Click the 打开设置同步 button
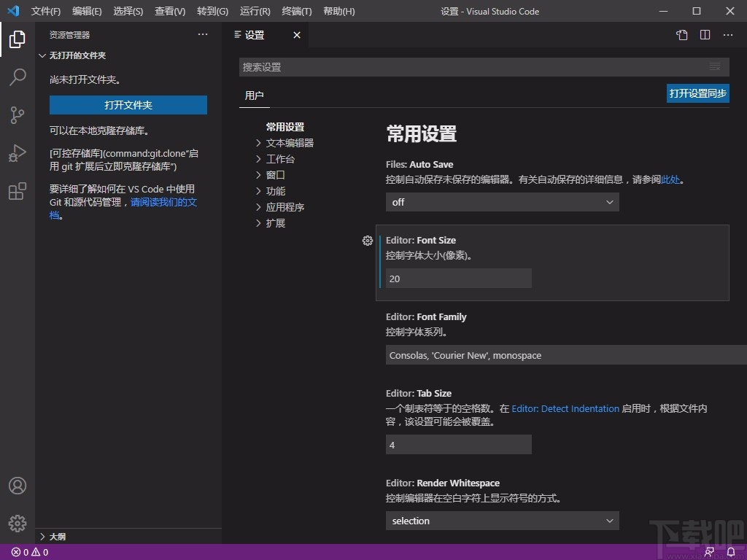 click(697, 93)
